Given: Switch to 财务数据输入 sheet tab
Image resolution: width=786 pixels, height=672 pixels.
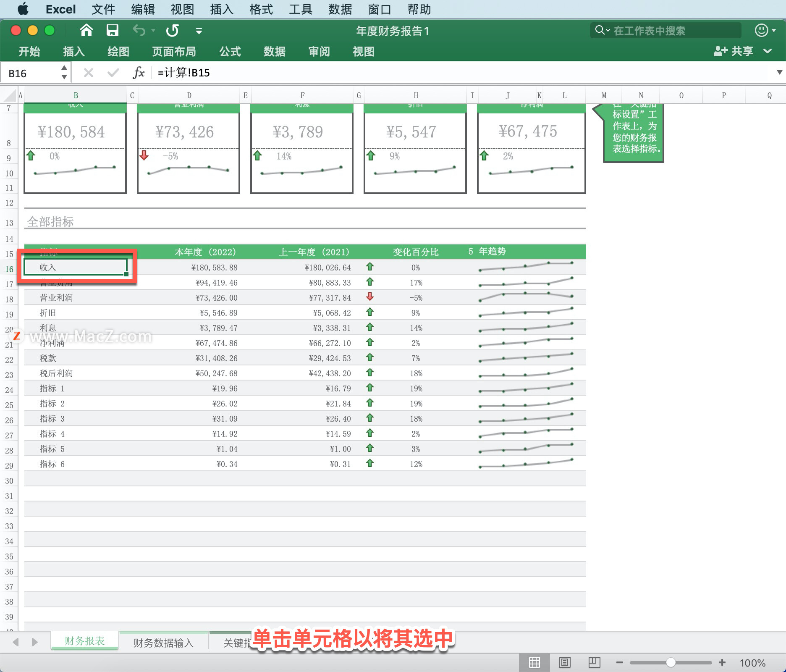Looking at the screenshot, I should point(163,643).
